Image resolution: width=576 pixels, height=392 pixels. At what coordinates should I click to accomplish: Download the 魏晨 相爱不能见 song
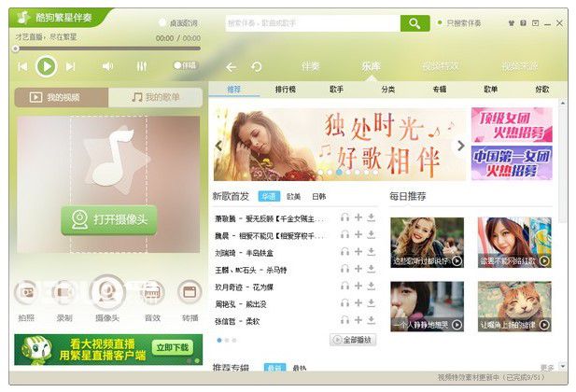point(372,234)
